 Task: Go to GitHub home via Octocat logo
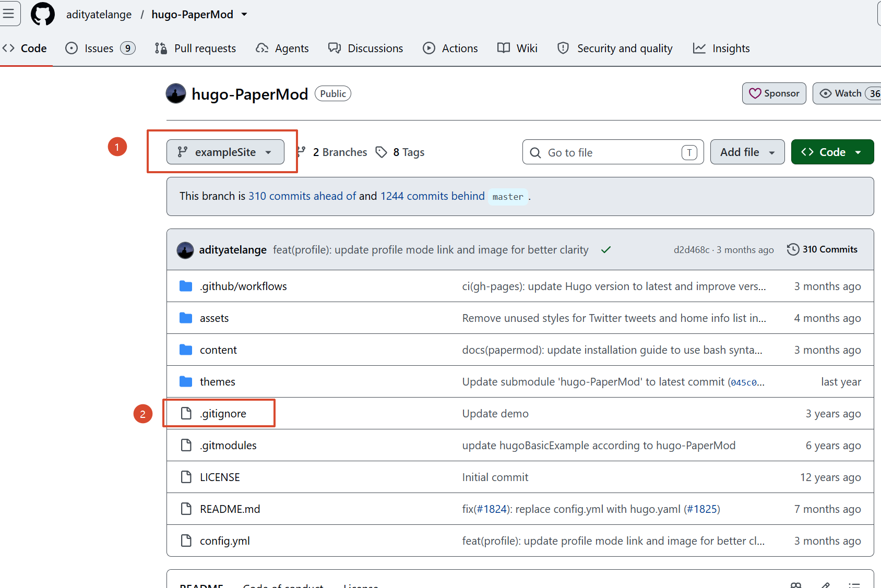[x=43, y=14]
